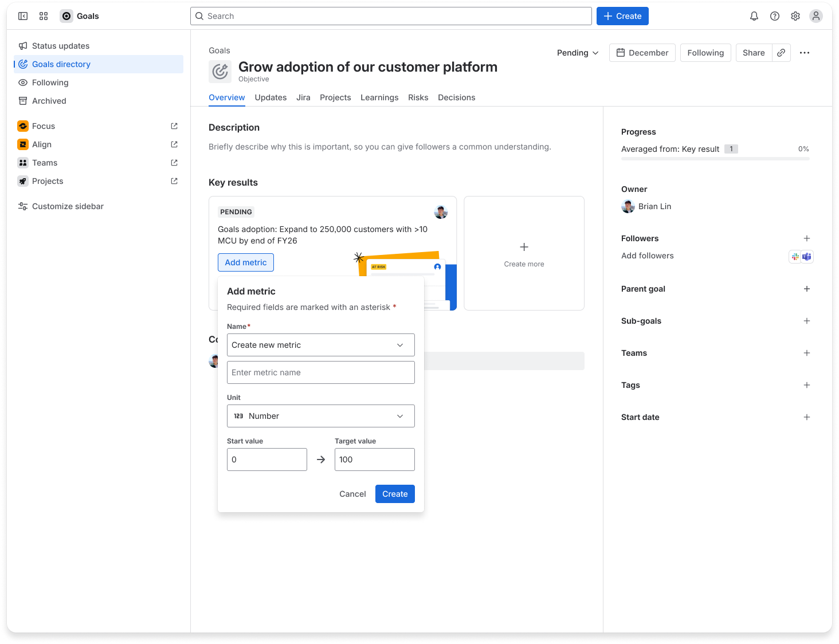Collapse the sidebar panel
The image size is (839, 644).
23,16
